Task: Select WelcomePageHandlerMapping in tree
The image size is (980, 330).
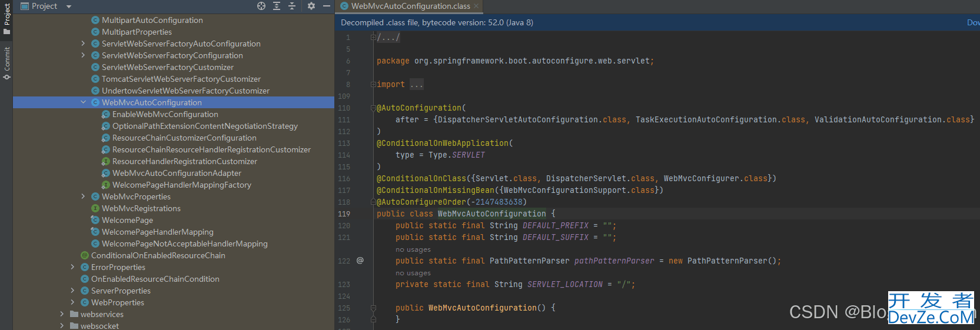Action: click(157, 232)
